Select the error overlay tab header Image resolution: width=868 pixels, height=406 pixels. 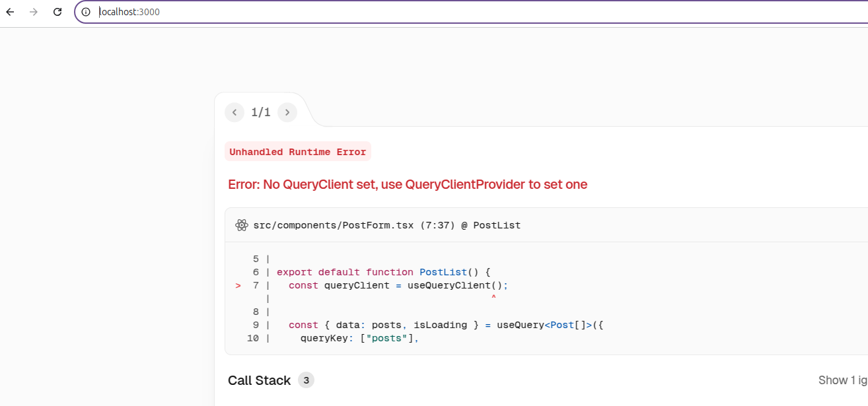pyautogui.click(x=261, y=112)
